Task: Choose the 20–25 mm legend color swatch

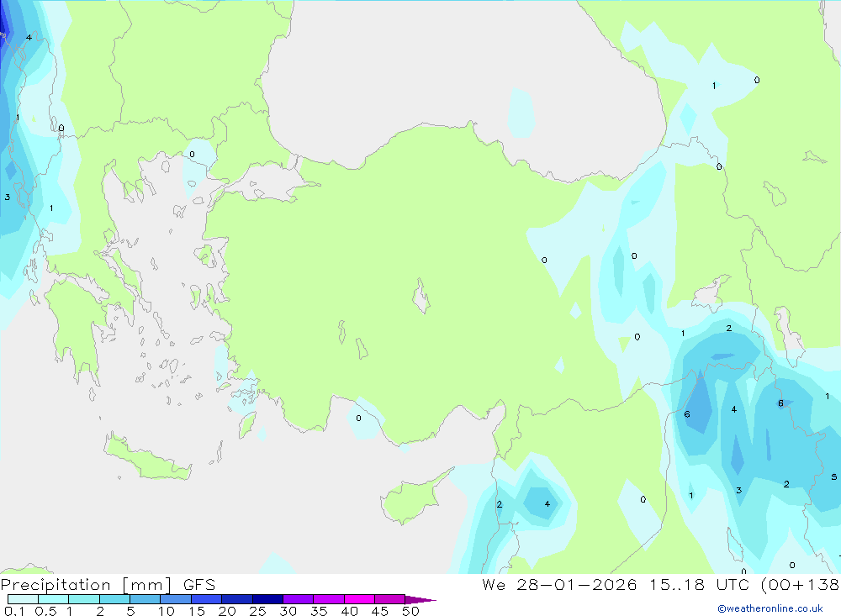Action: point(237,599)
